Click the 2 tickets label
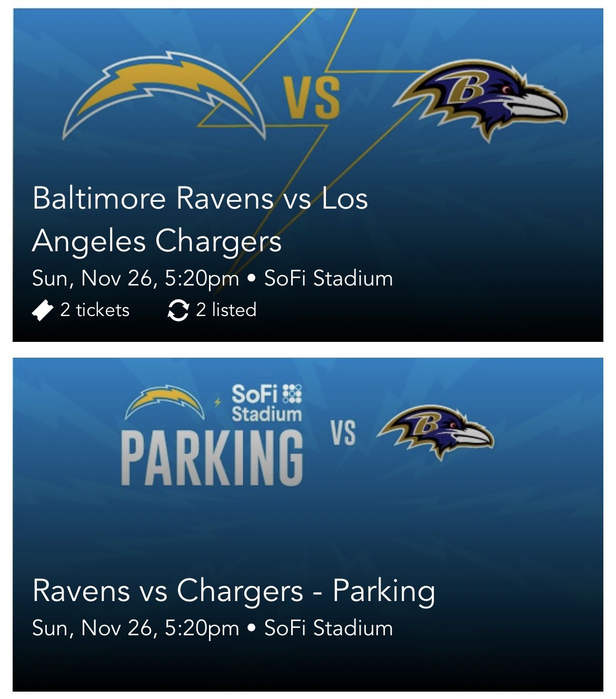Screen dimensions: 616x699 (x=95, y=310)
